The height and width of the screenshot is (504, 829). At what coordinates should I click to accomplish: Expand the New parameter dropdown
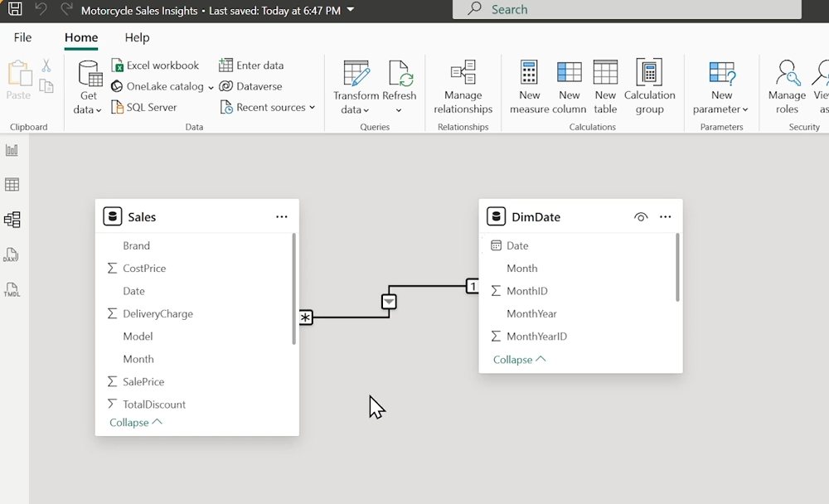pos(722,109)
